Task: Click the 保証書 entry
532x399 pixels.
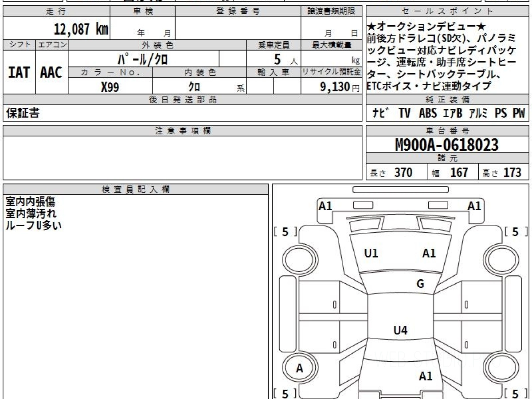Action: (x=23, y=113)
